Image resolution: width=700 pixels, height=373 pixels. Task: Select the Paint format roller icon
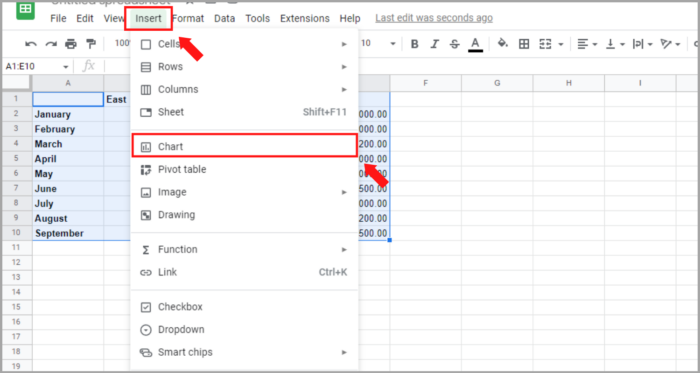tap(91, 44)
